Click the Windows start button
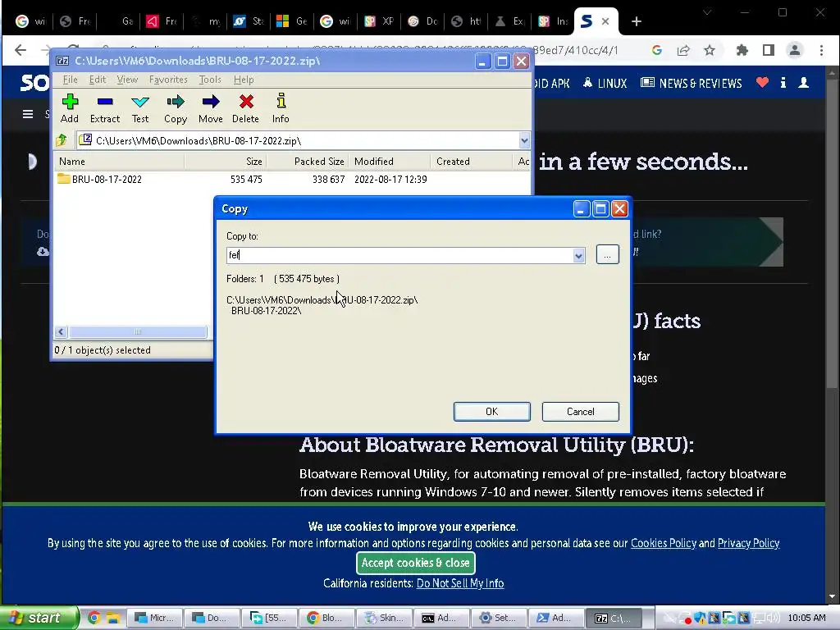Screen dimensions: 840x630 click(x=39, y=618)
